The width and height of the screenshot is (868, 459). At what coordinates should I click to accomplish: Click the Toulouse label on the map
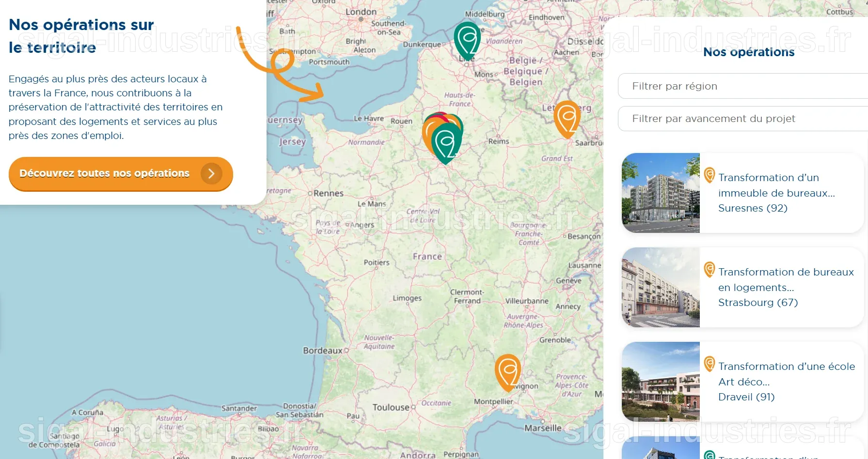point(391,408)
